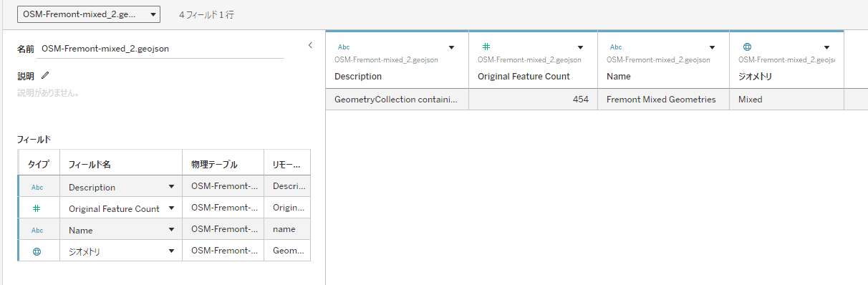The width and height of the screenshot is (868, 285).
Task: Select the cell with value Mixed
Action: [x=786, y=100]
